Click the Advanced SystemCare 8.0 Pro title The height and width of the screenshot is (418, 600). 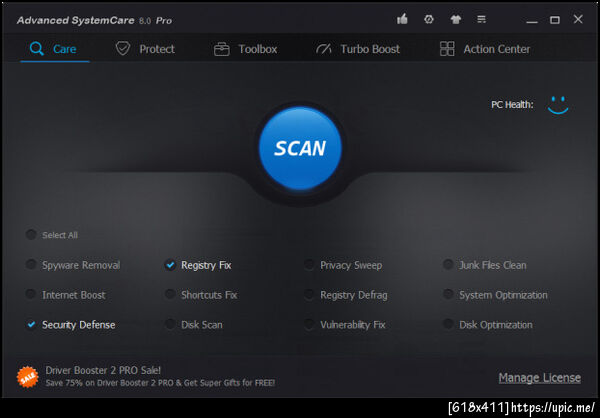(94, 20)
